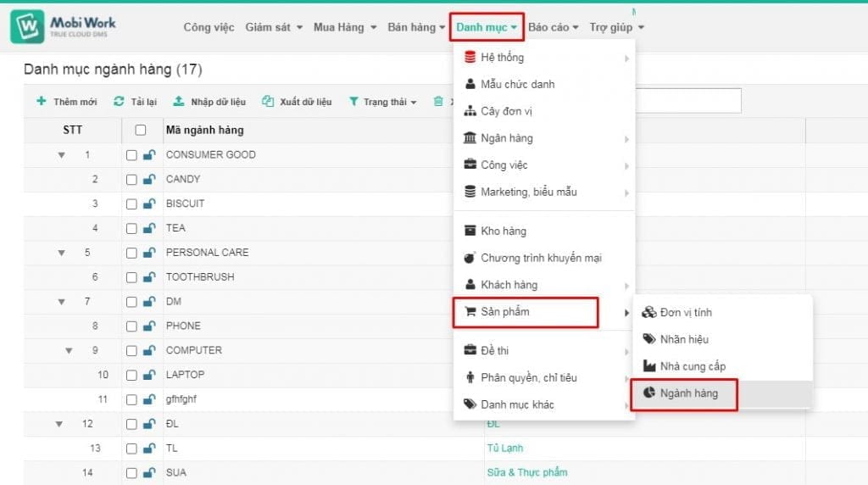Click the Sữa & Thực phẩm link
The width and height of the screenshot is (868, 485).
pyautogui.click(x=526, y=472)
